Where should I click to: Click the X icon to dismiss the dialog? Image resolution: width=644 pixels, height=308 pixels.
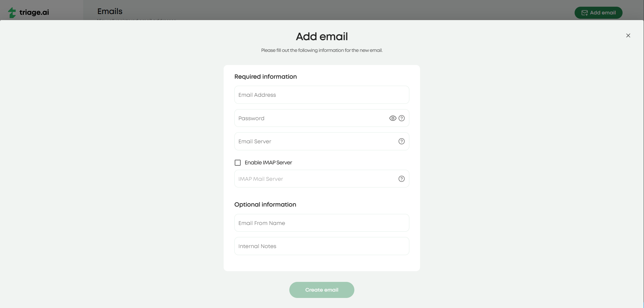(628, 35)
